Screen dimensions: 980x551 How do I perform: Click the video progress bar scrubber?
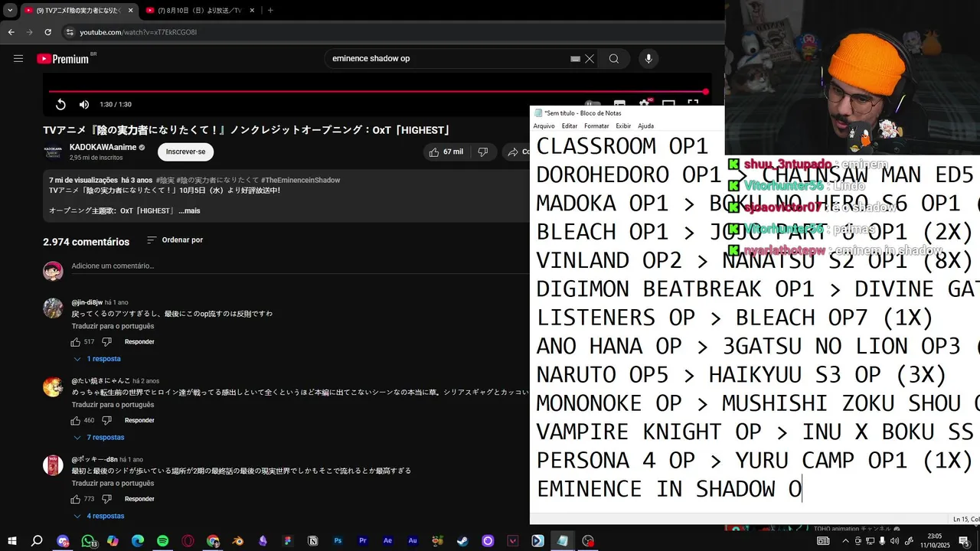coord(705,92)
